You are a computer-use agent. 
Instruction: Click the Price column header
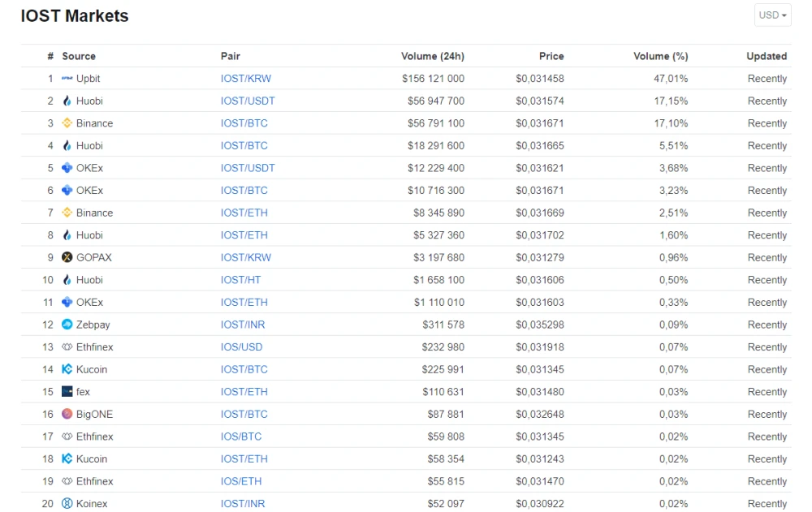pyautogui.click(x=551, y=56)
